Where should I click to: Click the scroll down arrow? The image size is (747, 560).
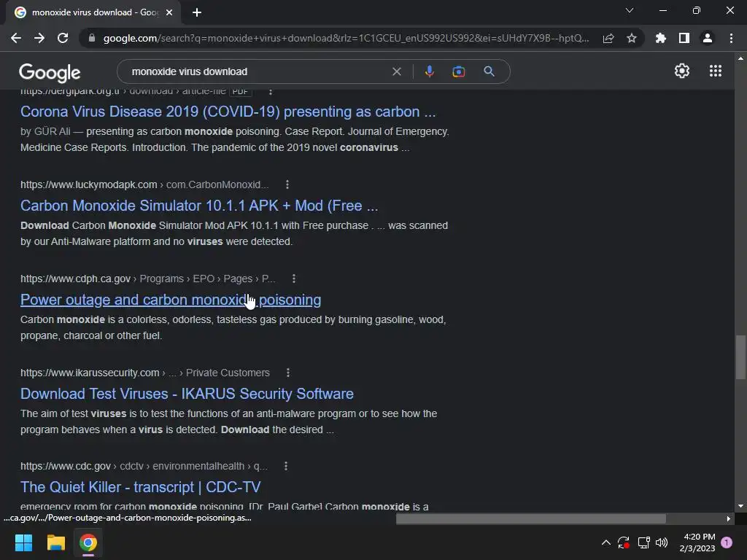[740, 506]
